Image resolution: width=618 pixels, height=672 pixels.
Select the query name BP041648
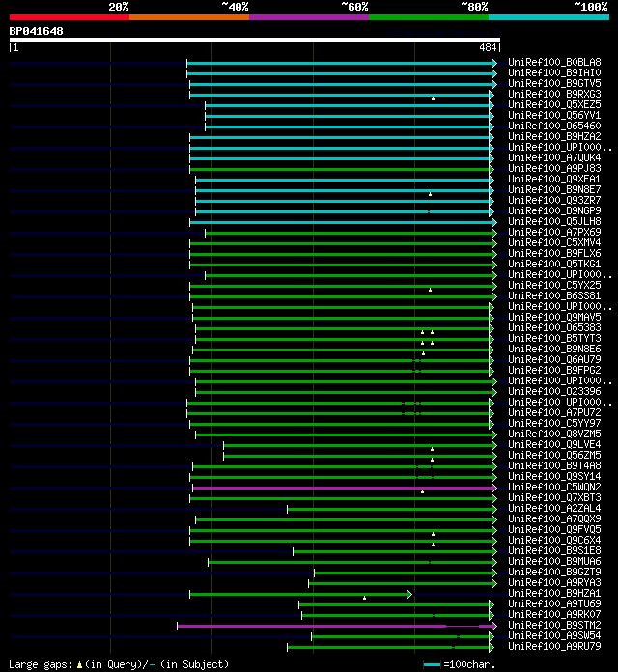point(36,31)
